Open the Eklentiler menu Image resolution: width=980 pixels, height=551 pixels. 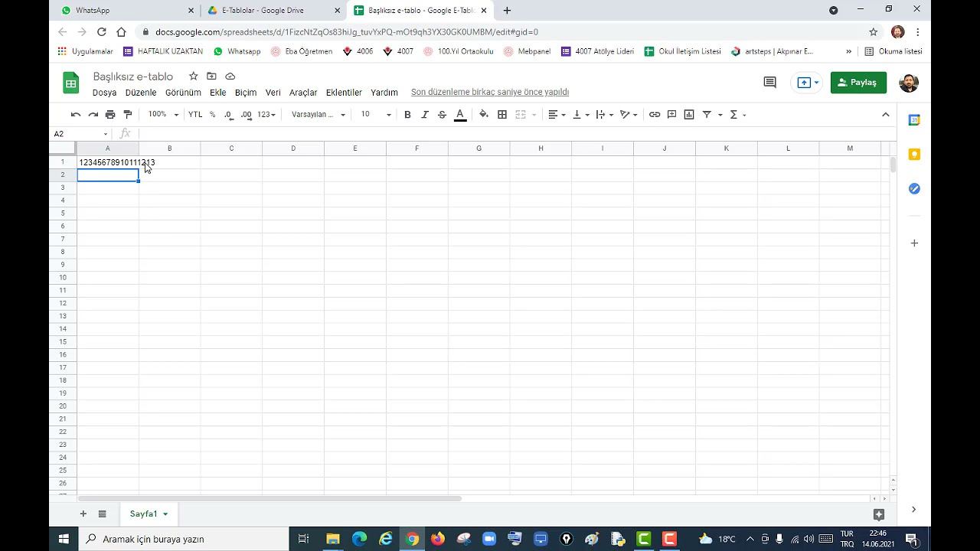[x=344, y=93]
